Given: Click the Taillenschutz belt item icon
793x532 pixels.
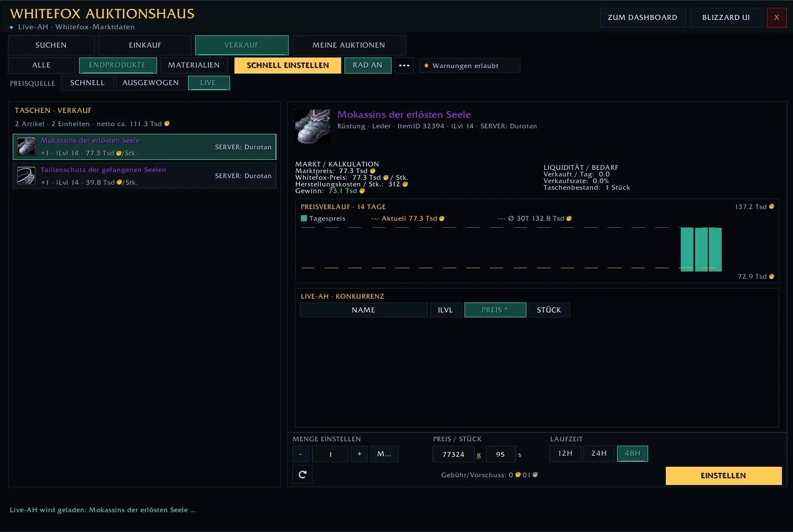Looking at the screenshot, I should (x=26, y=176).
